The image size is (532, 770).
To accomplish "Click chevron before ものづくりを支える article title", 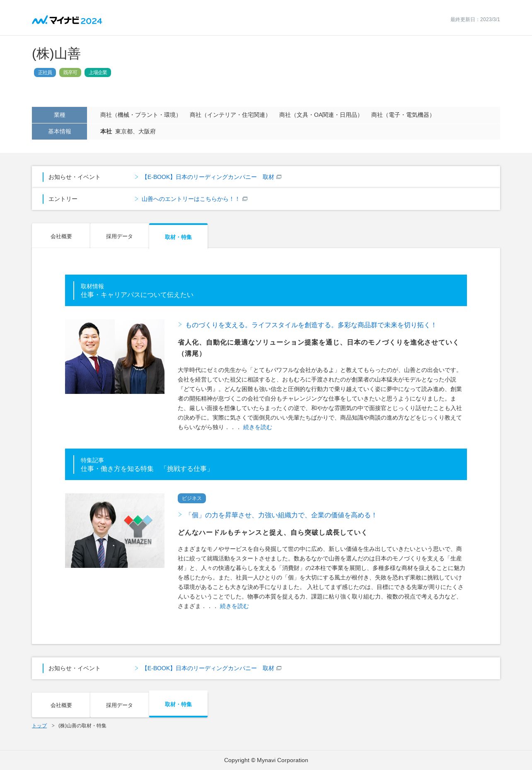I will coord(180,325).
